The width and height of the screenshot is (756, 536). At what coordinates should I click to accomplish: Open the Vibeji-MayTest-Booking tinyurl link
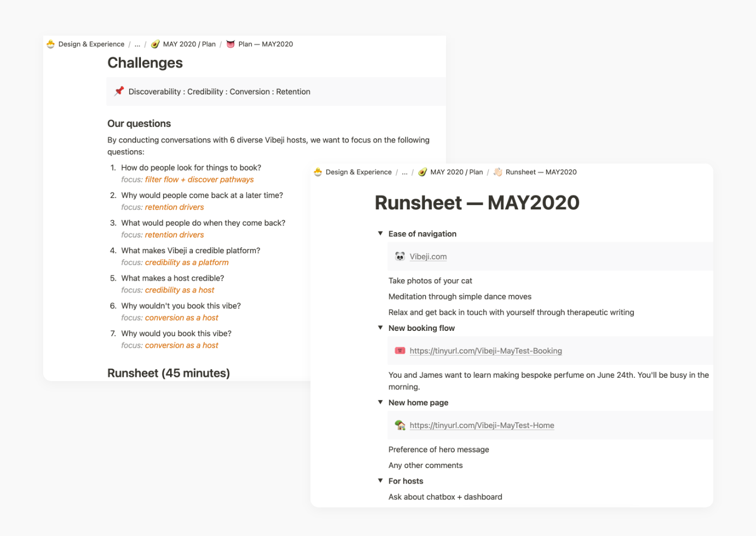(485, 351)
